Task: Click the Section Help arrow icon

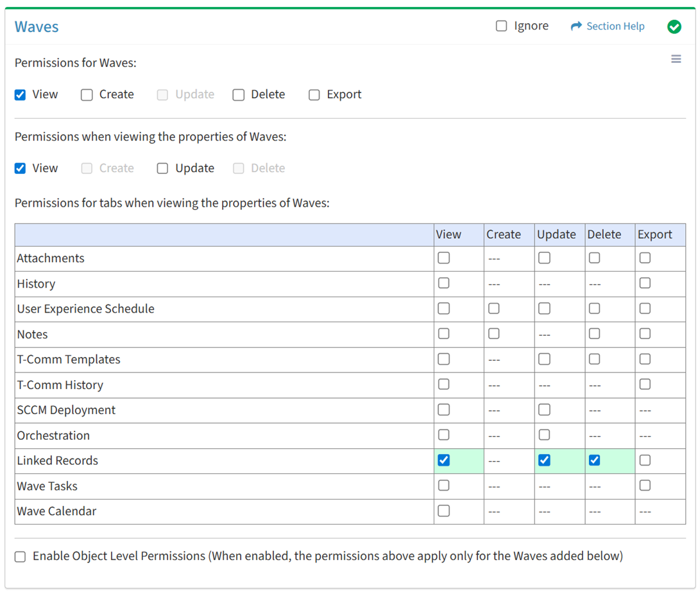Action: coord(576,26)
